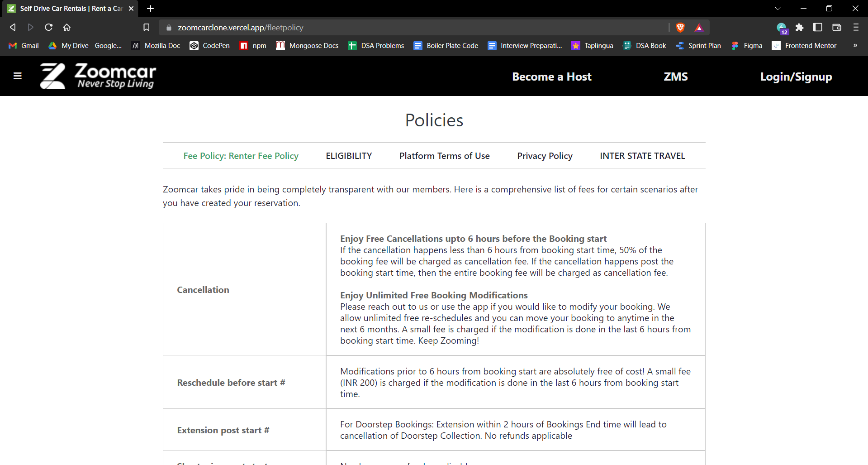Click the Zoomcar logo
868x465 pixels.
click(x=98, y=76)
